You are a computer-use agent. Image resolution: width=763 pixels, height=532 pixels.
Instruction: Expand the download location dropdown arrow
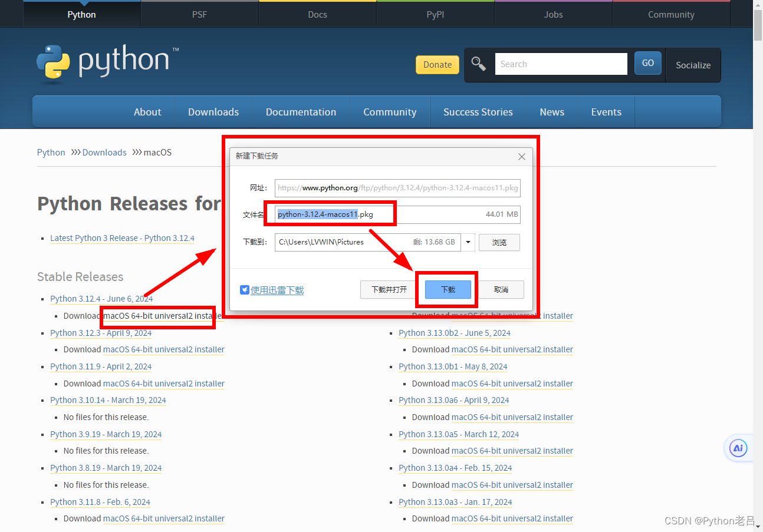coord(468,242)
